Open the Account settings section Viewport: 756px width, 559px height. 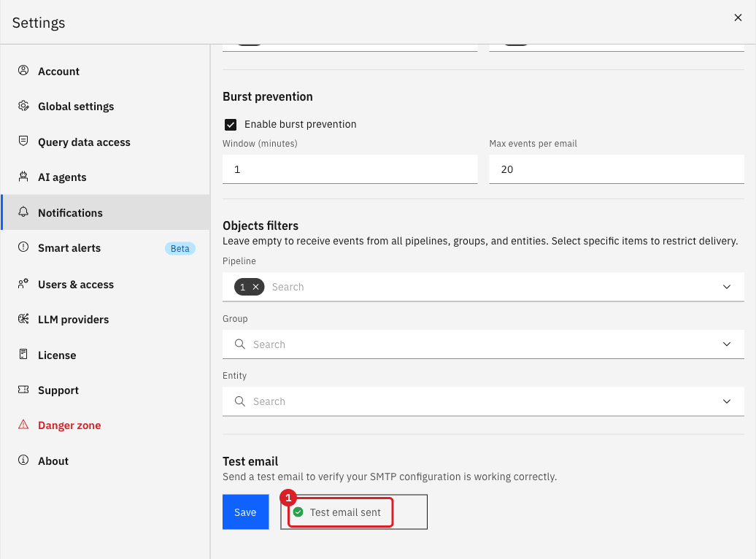(106, 71)
